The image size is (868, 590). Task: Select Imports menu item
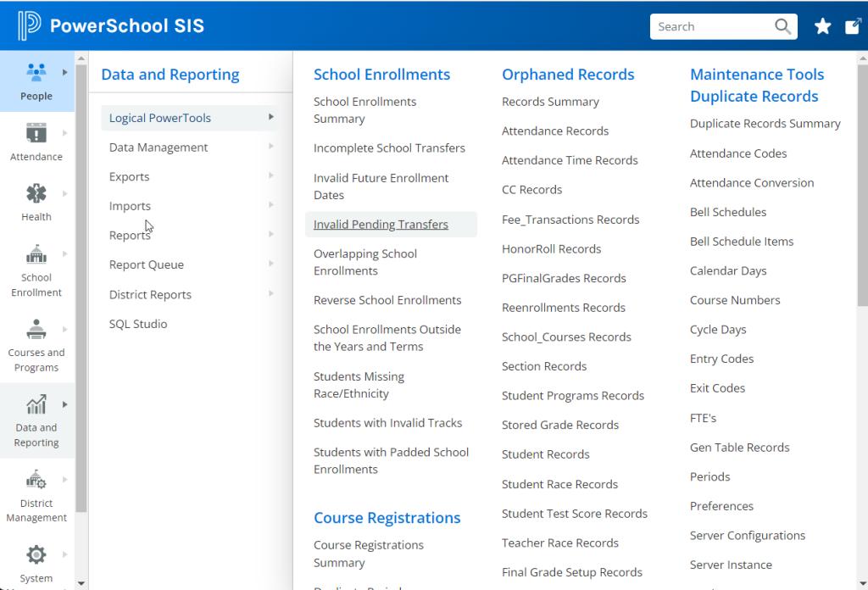[x=130, y=206]
